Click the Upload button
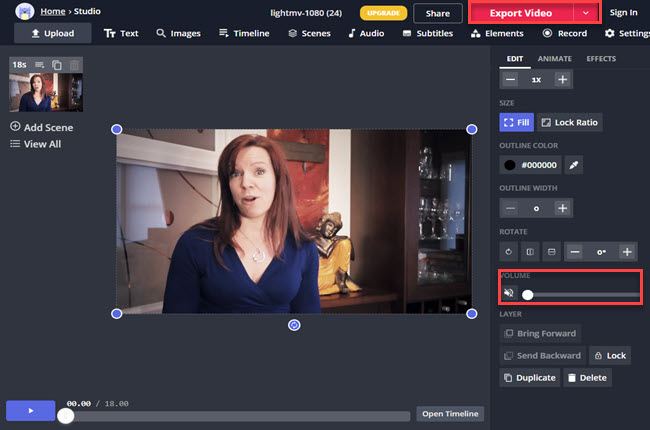The width and height of the screenshot is (650, 430). coord(53,33)
